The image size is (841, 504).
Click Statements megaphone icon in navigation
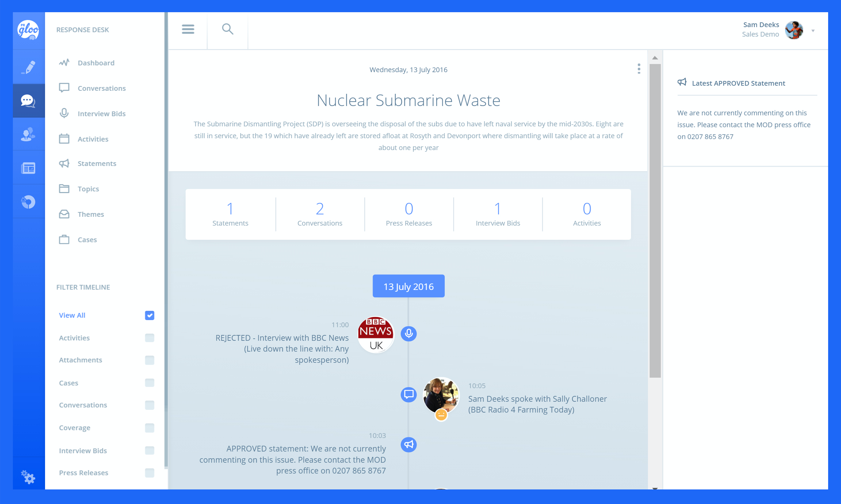(x=64, y=163)
